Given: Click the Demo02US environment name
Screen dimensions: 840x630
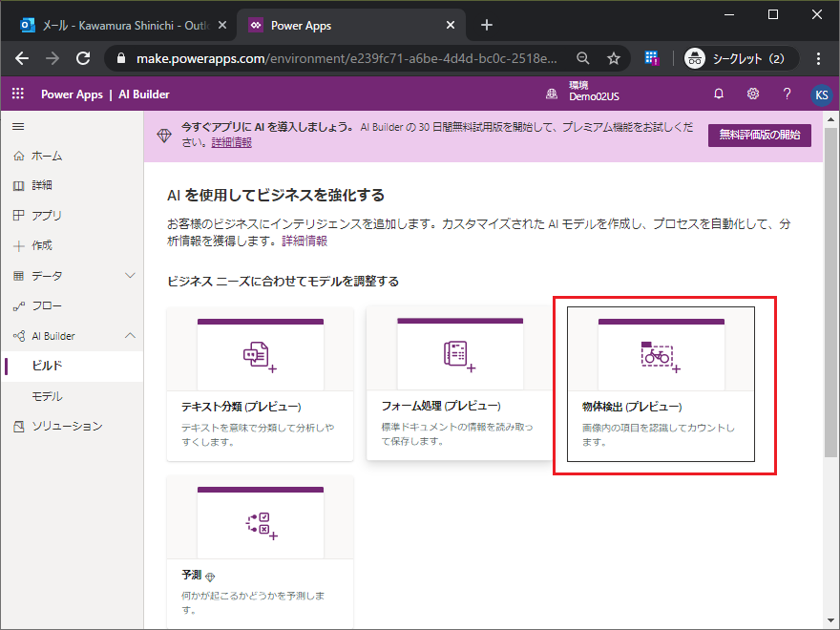Looking at the screenshot, I should click(594, 97).
